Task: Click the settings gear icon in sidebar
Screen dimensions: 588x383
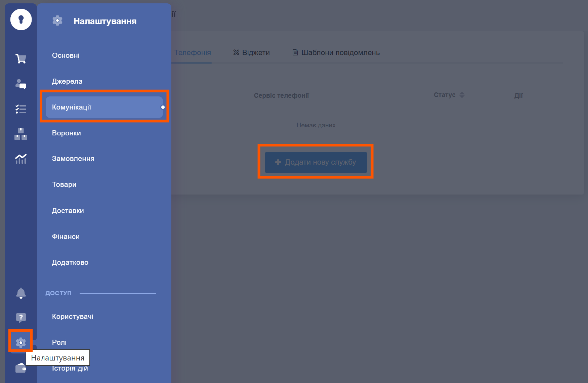Action: point(21,342)
